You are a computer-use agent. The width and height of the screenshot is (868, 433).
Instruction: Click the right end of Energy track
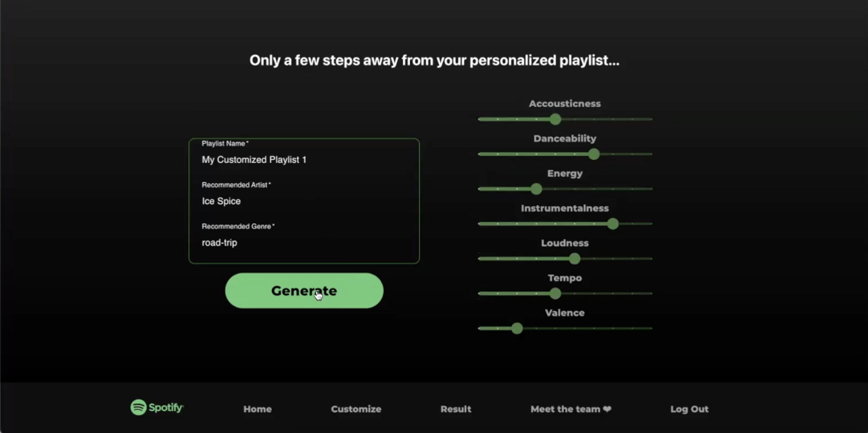click(650, 189)
